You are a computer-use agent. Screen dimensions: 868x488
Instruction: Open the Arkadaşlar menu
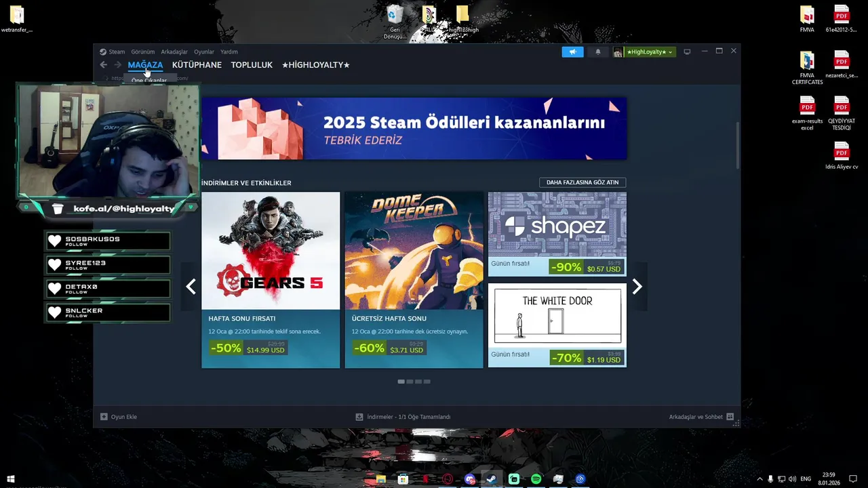[174, 52]
